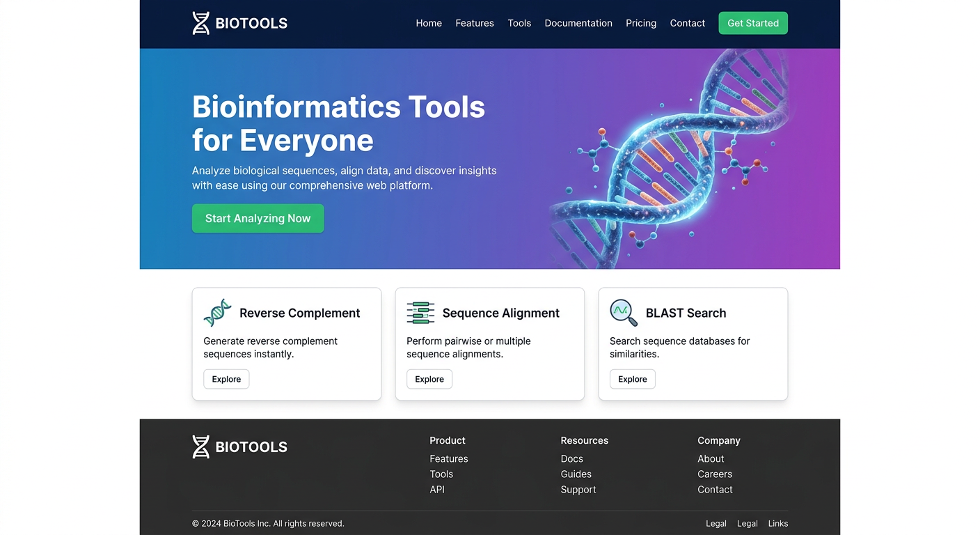Explore the Reverse Complement tool
Viewport: 980px width, 535px height.
pos(226,379)
